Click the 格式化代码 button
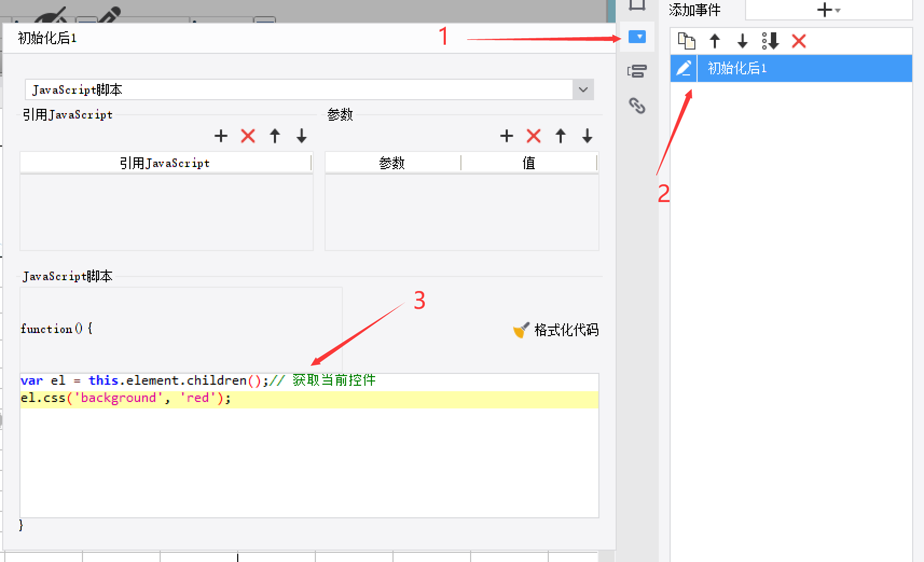This screenshot has width=924, height=562. (x=556, y=330)
